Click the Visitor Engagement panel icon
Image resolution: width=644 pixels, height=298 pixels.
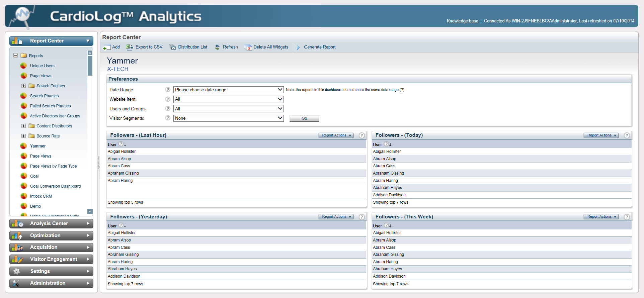(17, 259)
